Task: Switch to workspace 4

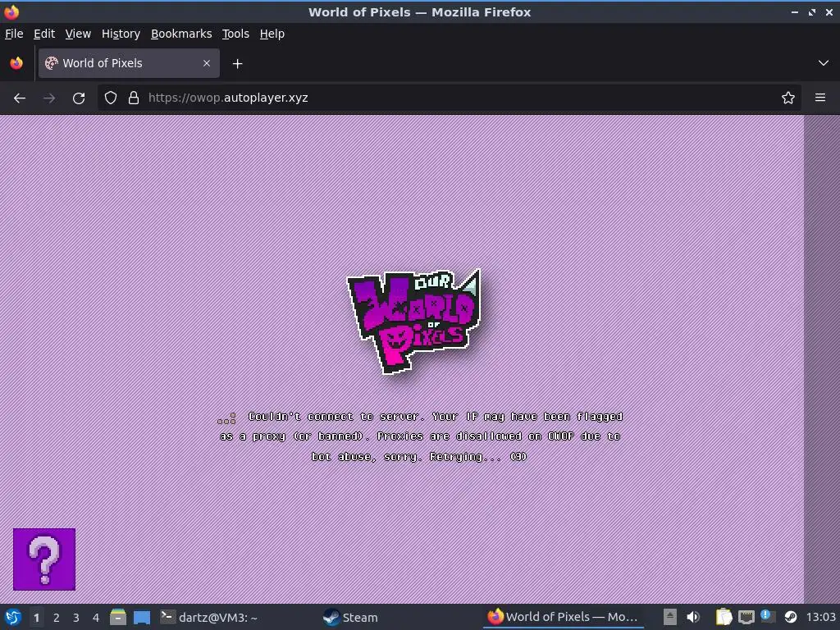Action: coord(96,618)
